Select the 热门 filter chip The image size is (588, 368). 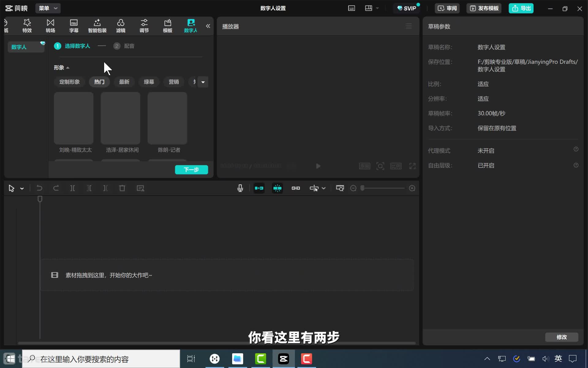pos(99,82)
